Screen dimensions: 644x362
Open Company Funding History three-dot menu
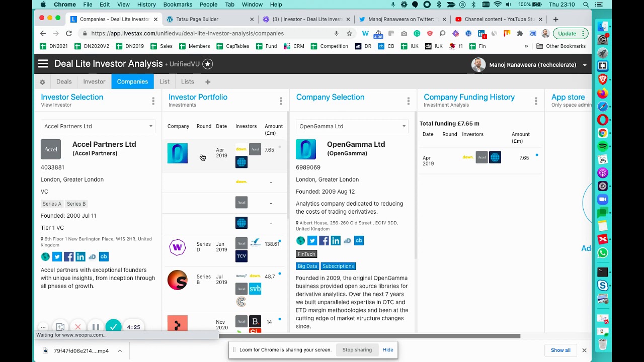click(x=536, y=101)
